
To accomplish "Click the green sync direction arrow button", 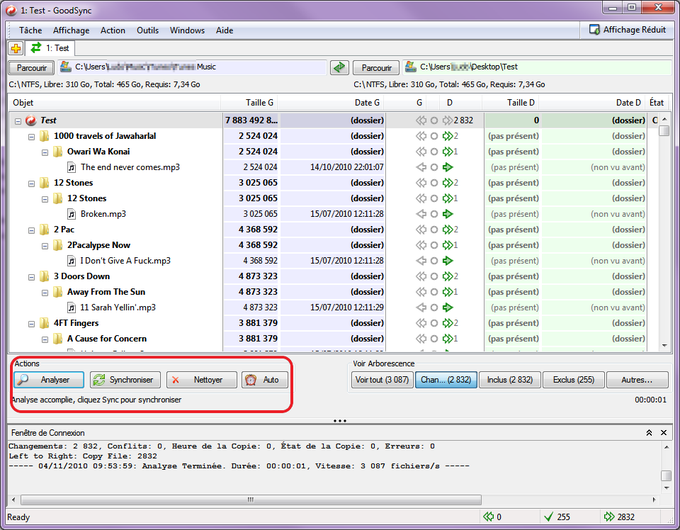I will click(340, 67).
